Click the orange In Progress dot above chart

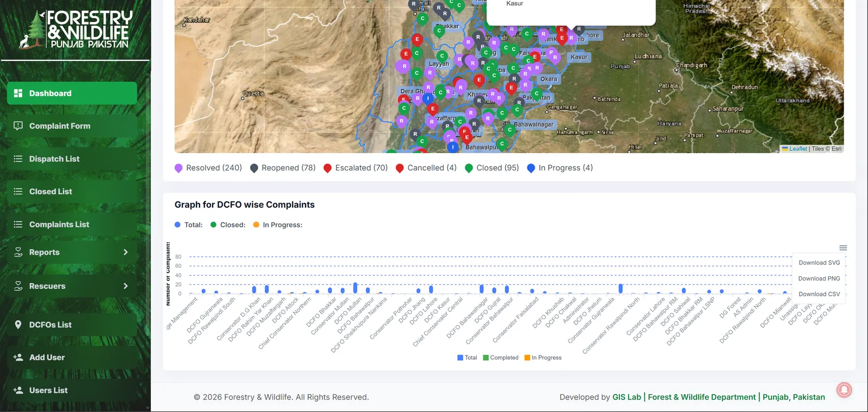[256, 225]
